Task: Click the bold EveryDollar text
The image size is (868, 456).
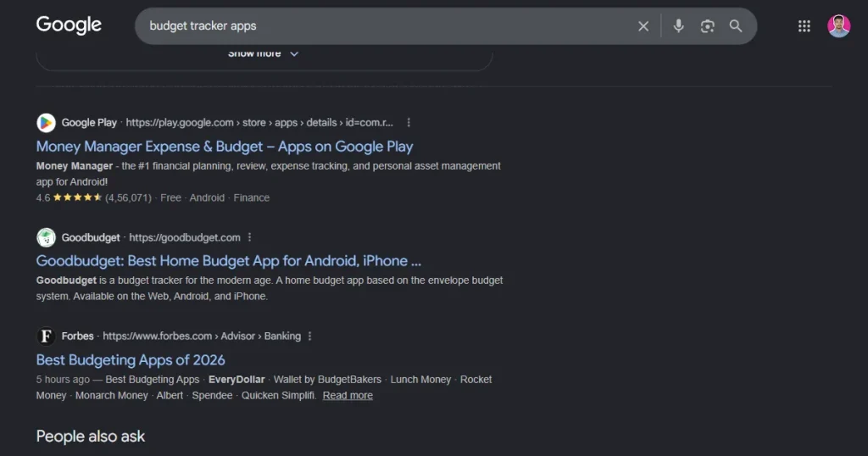Action: (x=236, y=380)
